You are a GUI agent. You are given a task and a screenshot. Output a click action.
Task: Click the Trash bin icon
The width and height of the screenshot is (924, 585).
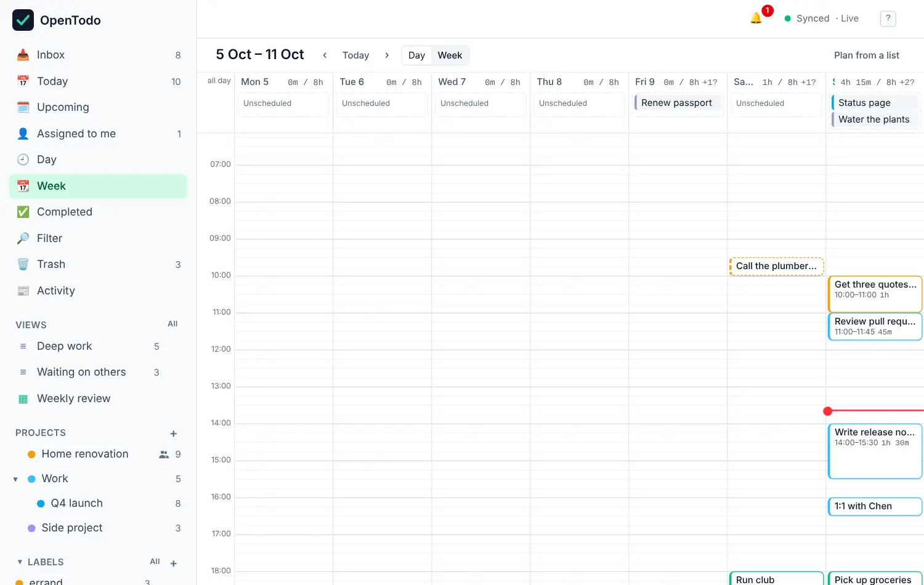23,264
